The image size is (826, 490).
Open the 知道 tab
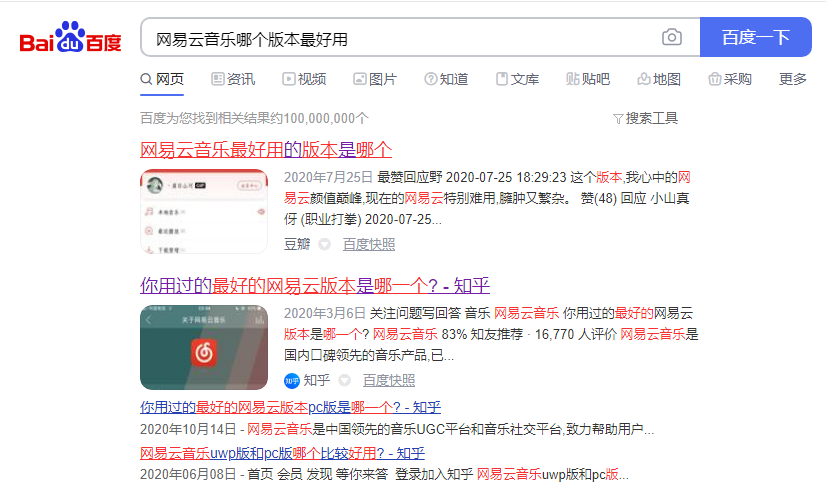pos(446,79)
